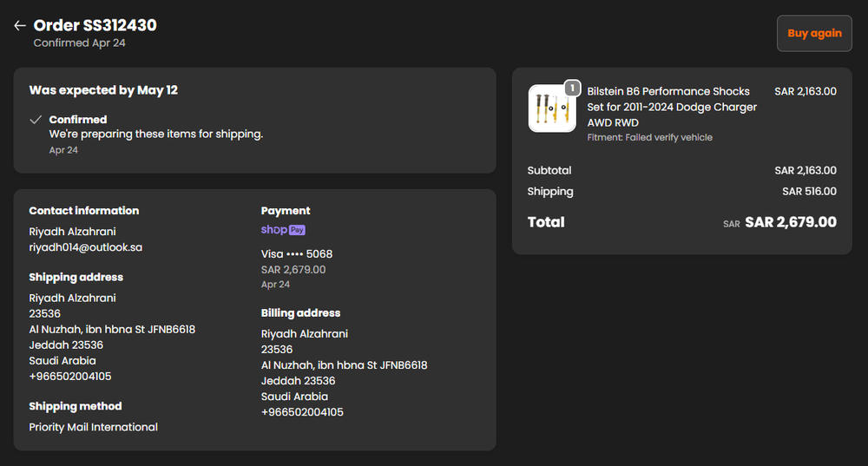Click Jeddah 23536 in billing address
Image resolution: width=868 pixels, height=466 pixels.
[x=299, y=381]
